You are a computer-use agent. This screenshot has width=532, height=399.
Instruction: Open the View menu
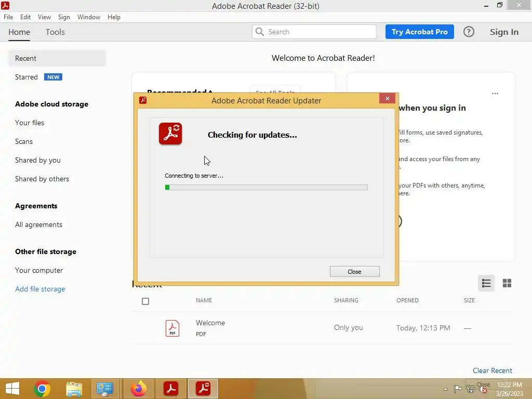pos(45,17)
